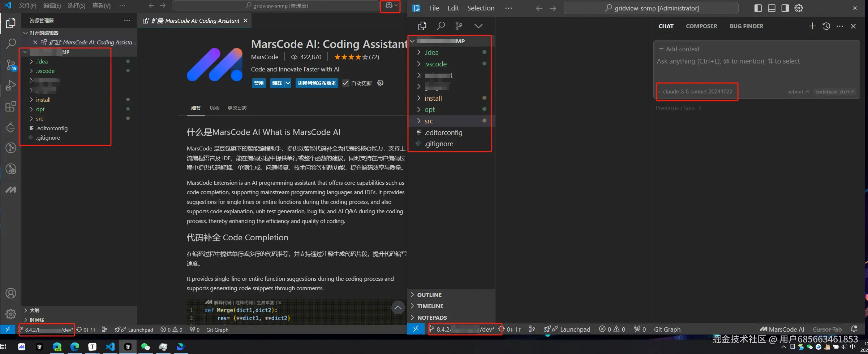The height and width of the screenshot is (354, 868).
Task: Switch to the BUG FINDER tab
Action: click(x=747, y=26)
